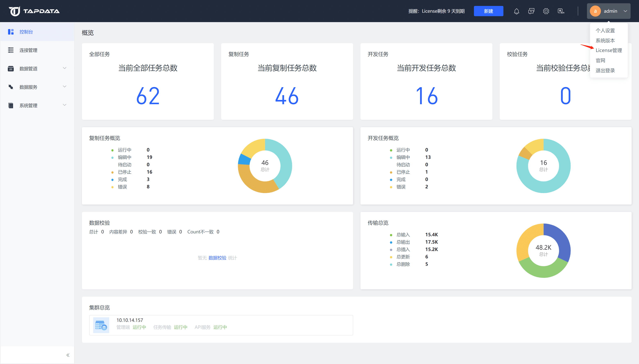639x364 pixels.
Task: Open 个人设置 in user menu
Action: pos(605,31)
